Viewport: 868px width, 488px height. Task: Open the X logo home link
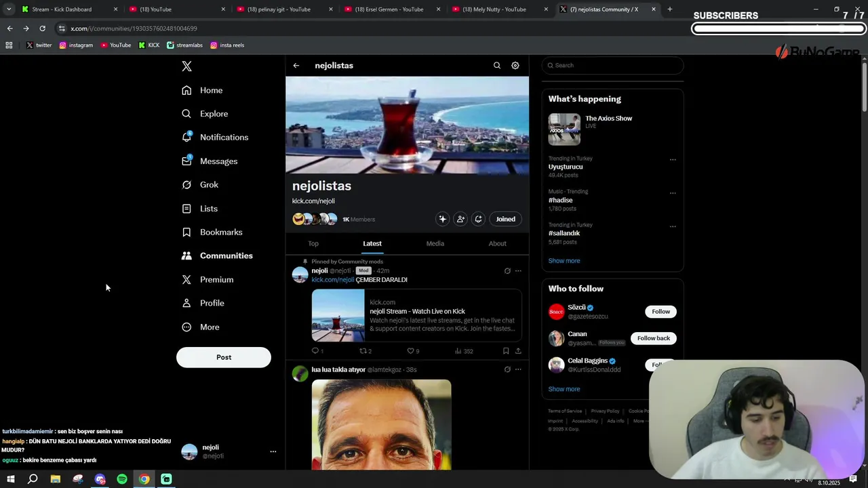click(x=187, y=66)
